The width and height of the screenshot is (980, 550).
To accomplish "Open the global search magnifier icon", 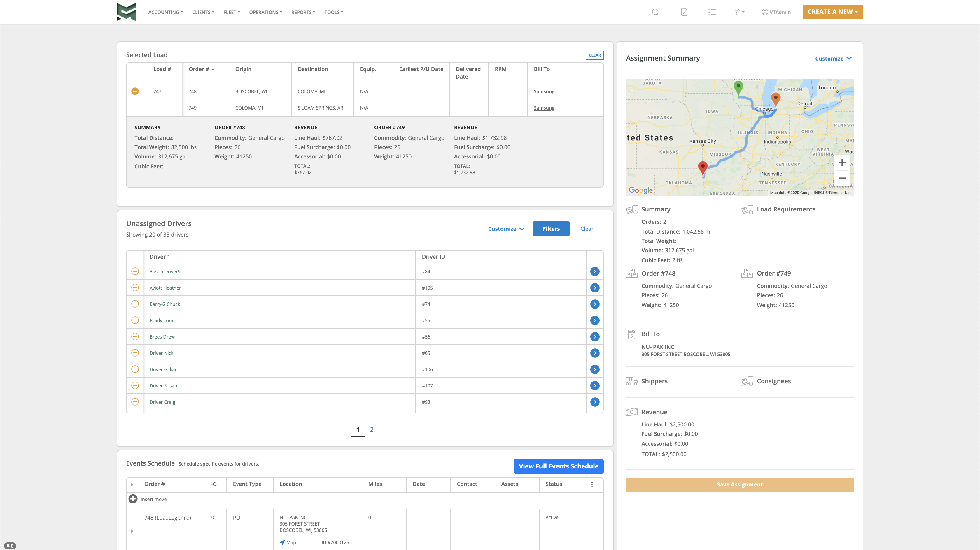I will (656, 12).
